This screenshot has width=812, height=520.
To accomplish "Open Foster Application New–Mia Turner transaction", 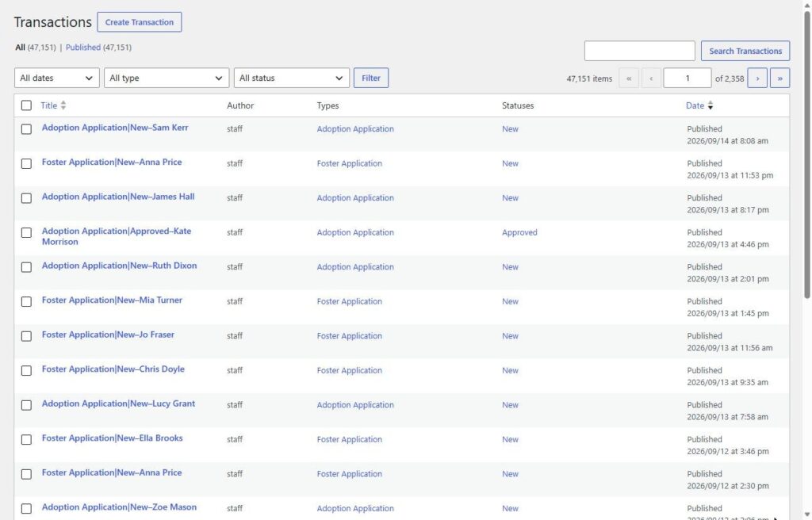I will point(112,300).
